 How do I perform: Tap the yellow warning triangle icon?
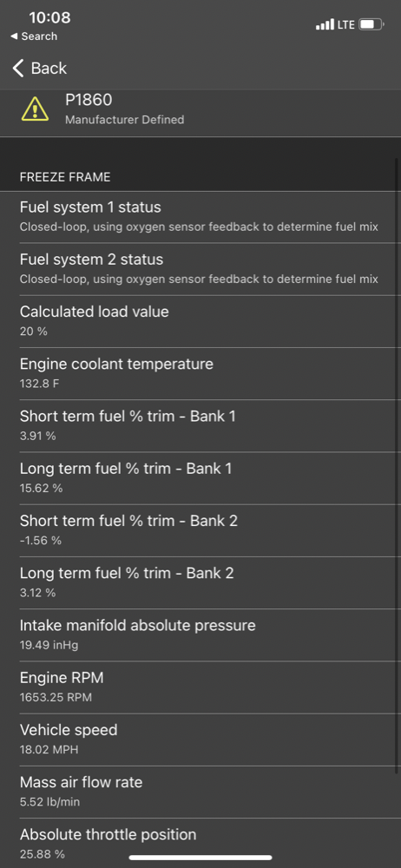(x=35, y=108)
